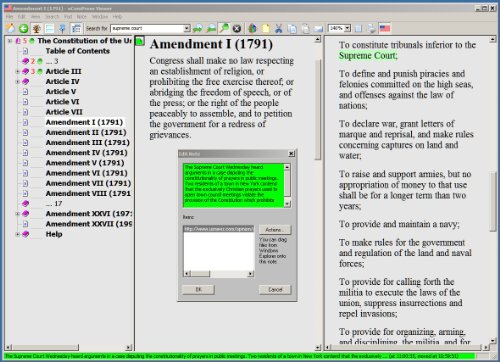Click Cancel in the Edit Note dialog
Screen dimensions: 500x362
click(275, 289)
